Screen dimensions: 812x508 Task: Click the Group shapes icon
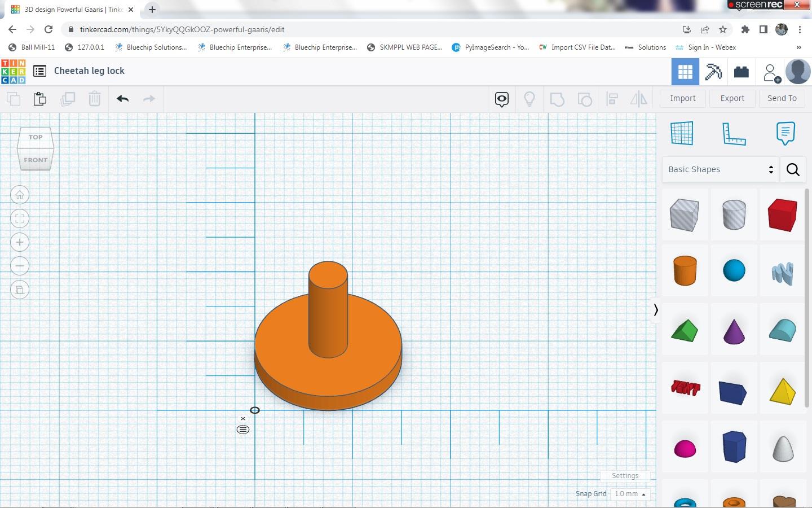pyautogui.click(x=557, y=99)
